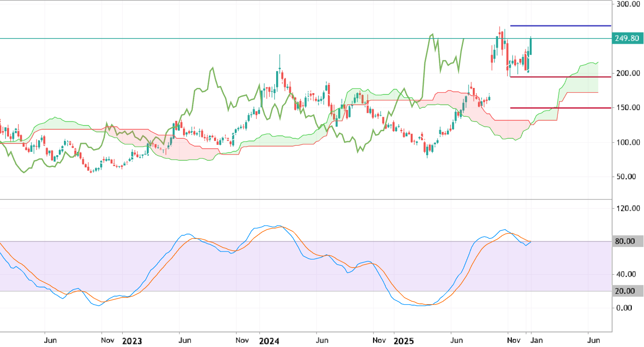Select the 2024 label on time axis
Image resolution: width=644 pixels, height=347 pixels.
(269, 340)
